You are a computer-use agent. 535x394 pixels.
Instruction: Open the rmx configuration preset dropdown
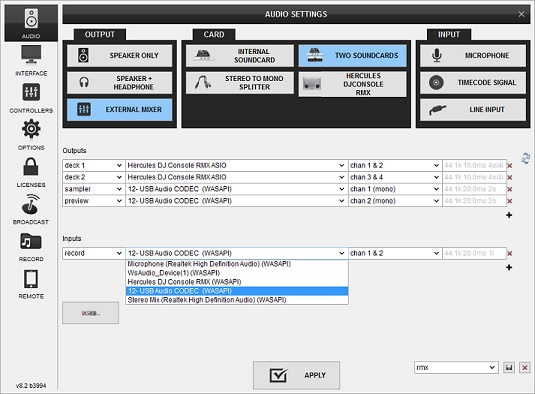(x=456, y=367)
